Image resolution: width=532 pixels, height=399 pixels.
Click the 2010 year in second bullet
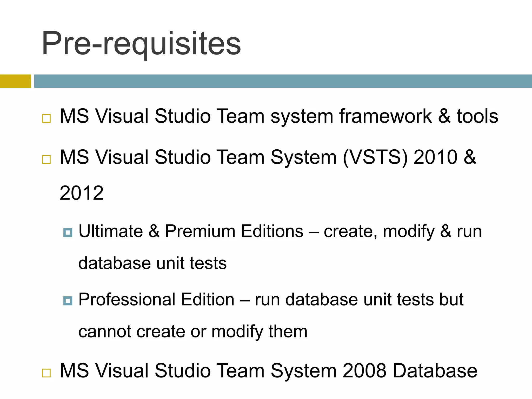(x=435, y=157)
